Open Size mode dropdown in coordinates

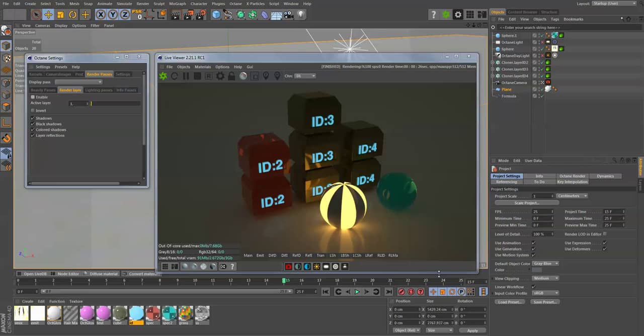point(439,330)
